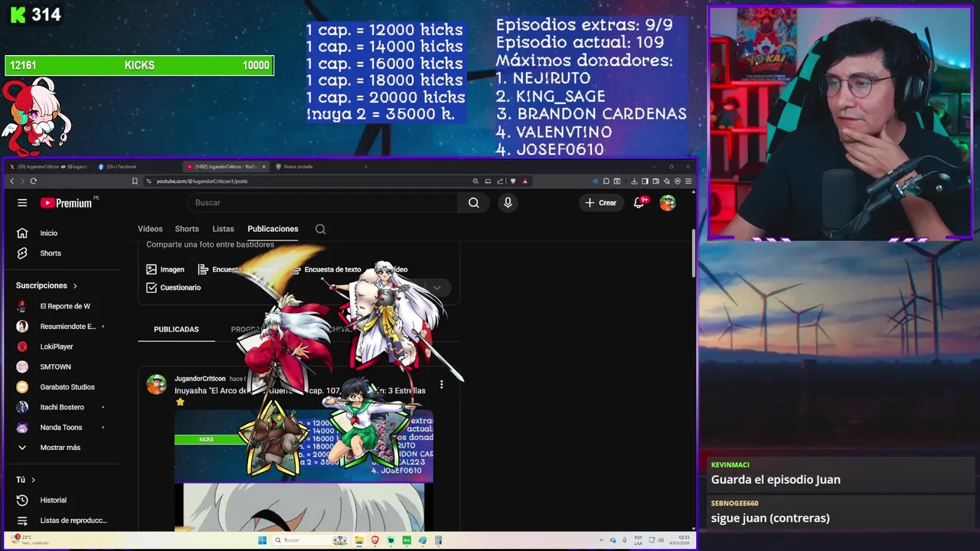Open Brave browser from the taskbar
The width and height of the screenshot is (980, 551).
tap(375, 540)
